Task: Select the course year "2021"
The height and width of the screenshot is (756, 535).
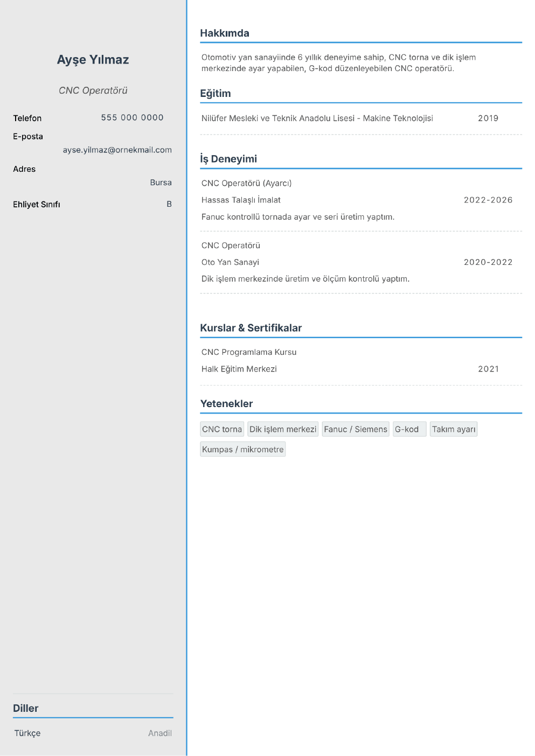Action: (488, 369)
